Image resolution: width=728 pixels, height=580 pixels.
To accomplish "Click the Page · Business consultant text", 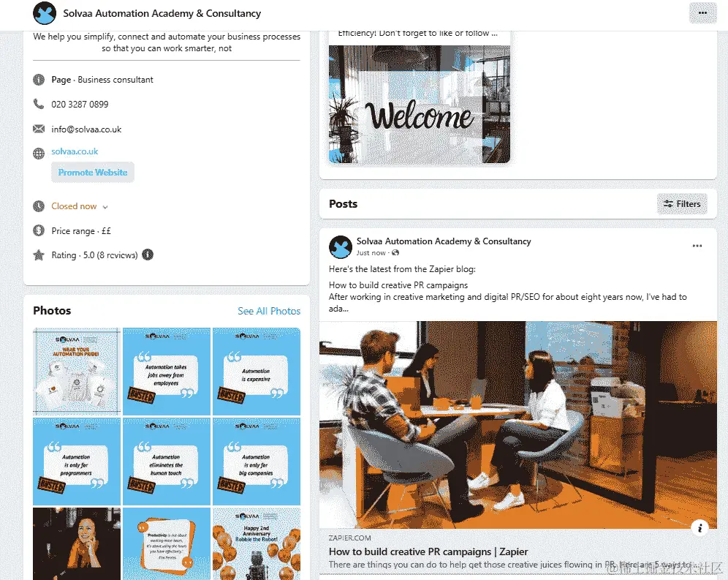I will point(102,80).
